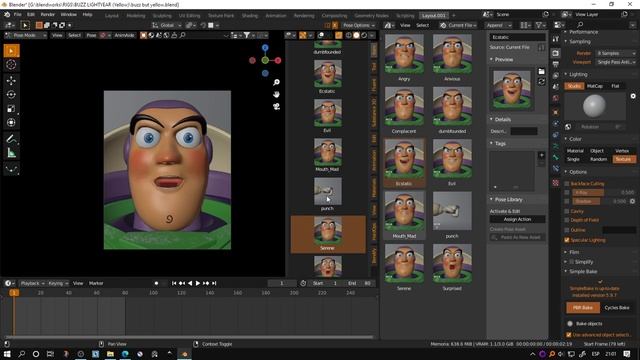
Task: Select the Select Box tool in the toolbar
Action: pyautogui.click(x=11, y=51)
